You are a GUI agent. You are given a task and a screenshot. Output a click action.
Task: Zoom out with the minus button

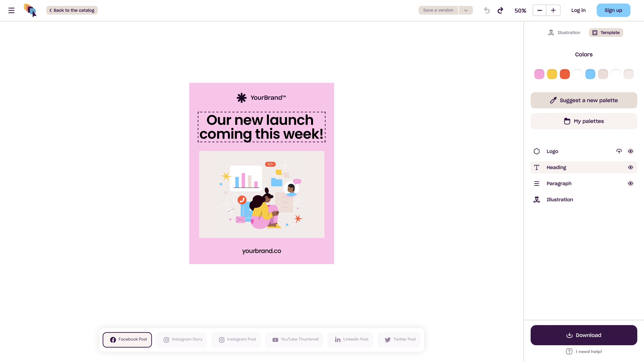(x=540, y=10)
